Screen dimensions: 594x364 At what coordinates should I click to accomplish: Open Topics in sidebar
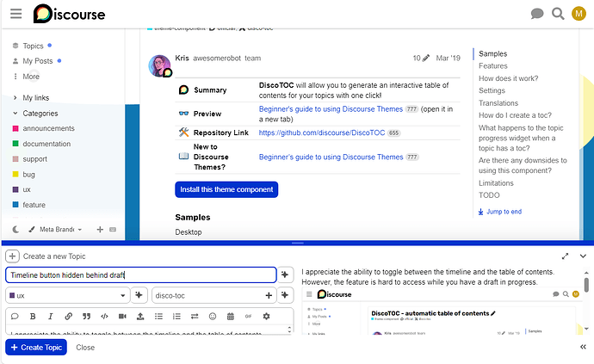[x=33, y=46]
